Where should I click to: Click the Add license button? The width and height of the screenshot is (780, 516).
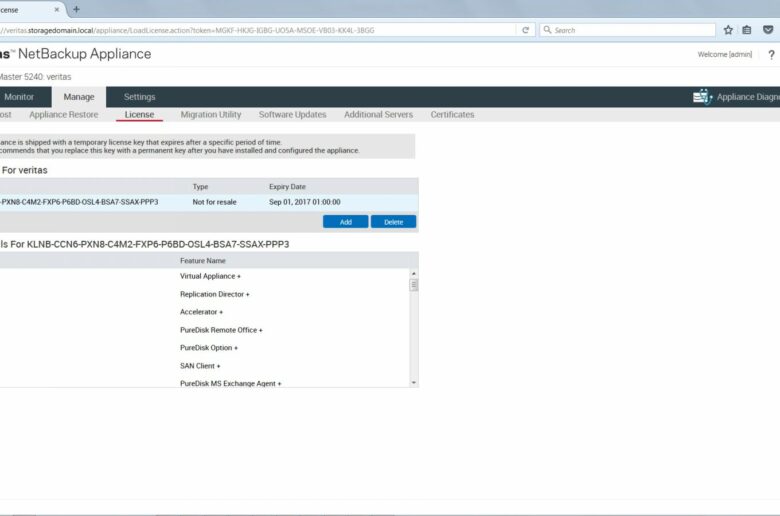pos(346,222)
